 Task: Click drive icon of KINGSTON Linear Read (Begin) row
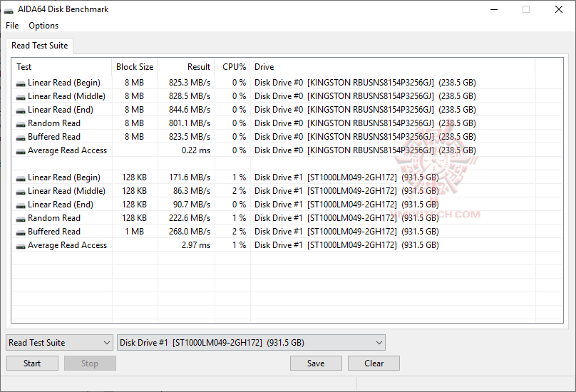click(21, 83)
